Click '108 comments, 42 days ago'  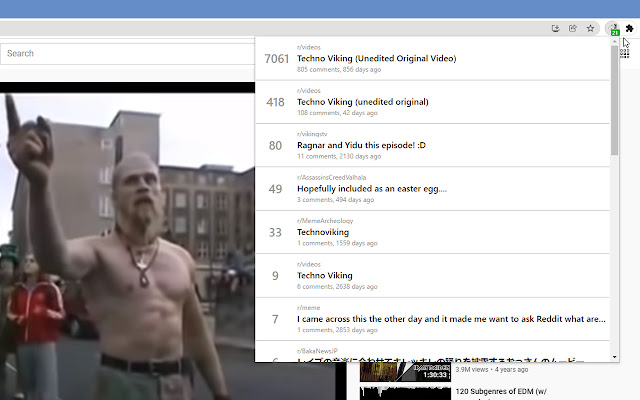[x=337, y=113]
